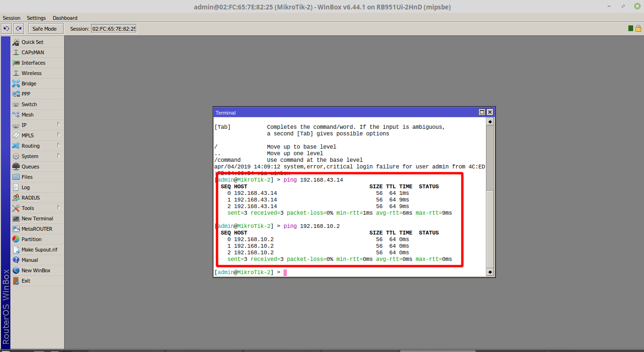
Task: Open the Interfaces icon
Action: pos(16,63)
